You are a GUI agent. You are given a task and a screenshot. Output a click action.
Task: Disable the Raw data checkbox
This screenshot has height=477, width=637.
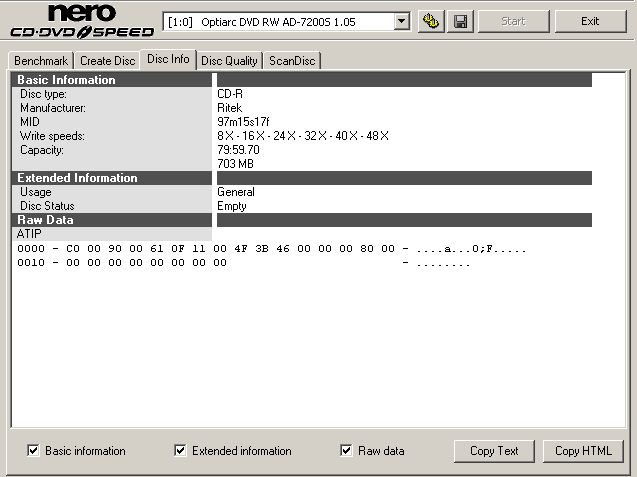347,451
